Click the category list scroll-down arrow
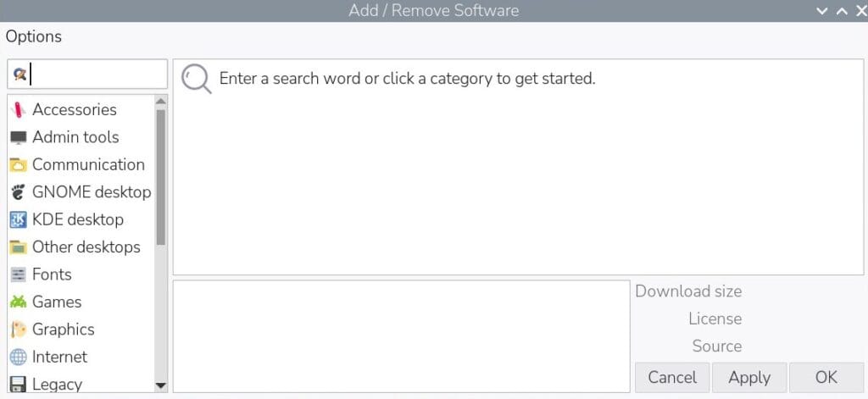Viewport: 868px width, 399px height. tap(161, 385)
